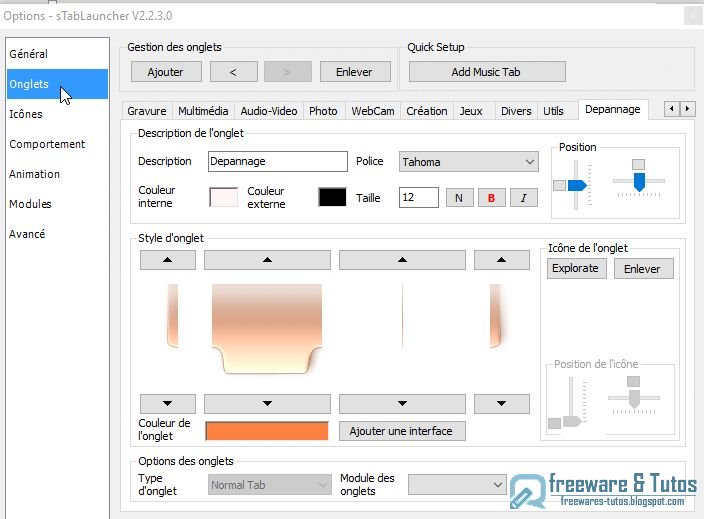Switch to the Gravure tab
Viewport: 704px width, 519px height.
[147, 111]
